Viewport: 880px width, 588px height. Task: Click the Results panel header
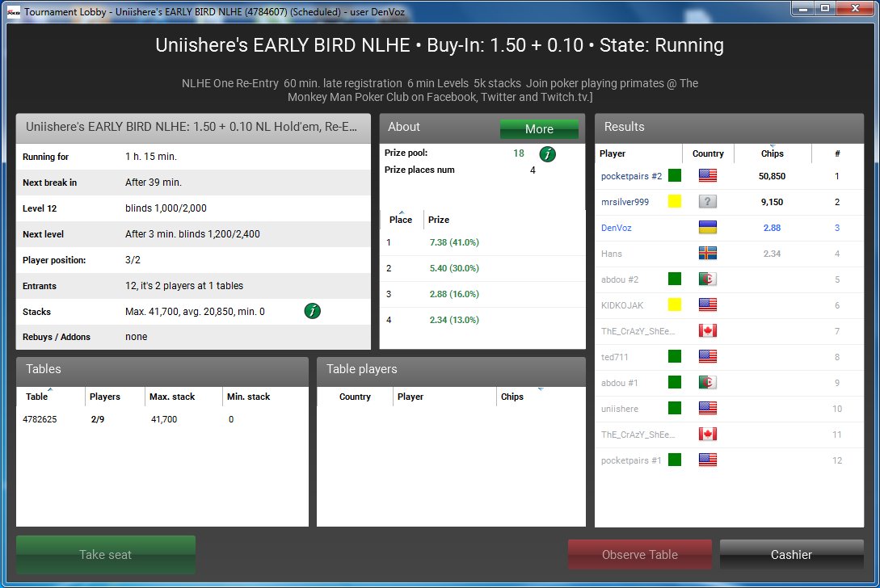[729, 127]
